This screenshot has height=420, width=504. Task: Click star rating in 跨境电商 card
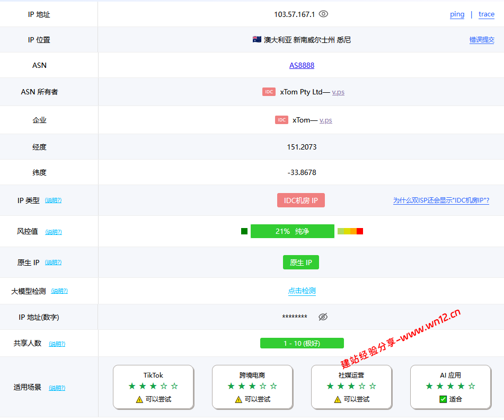click(252, 386)
